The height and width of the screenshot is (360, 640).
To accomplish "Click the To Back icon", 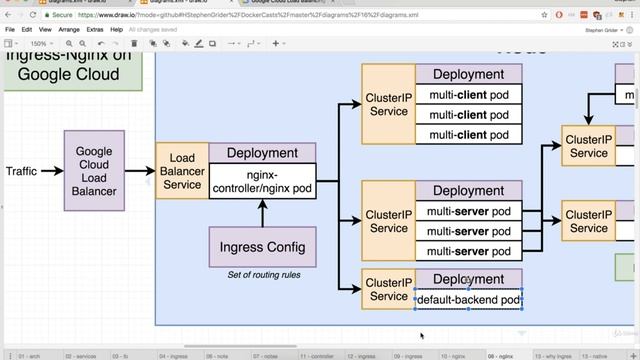I will point(167,43).
